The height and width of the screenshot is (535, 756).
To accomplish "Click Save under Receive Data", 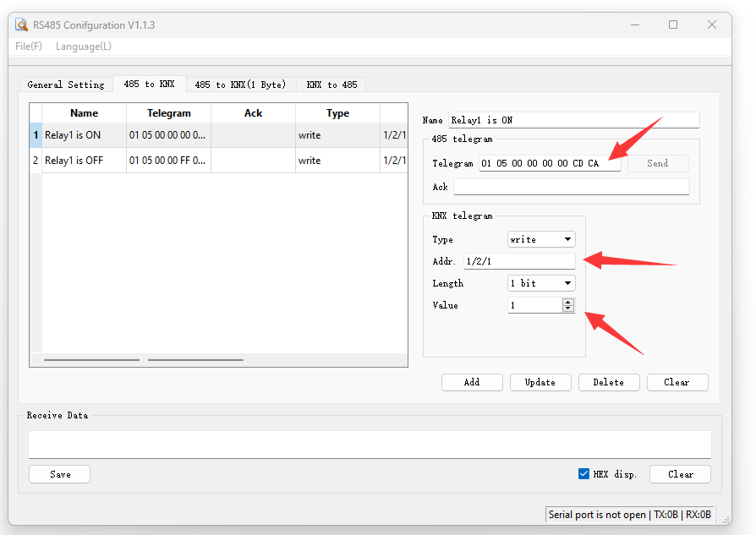I will click(x=59, y=474).
